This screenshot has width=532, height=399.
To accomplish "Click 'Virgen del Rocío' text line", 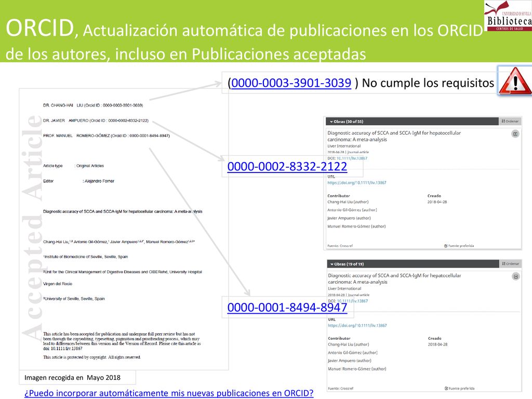I will tap(58, 284).
